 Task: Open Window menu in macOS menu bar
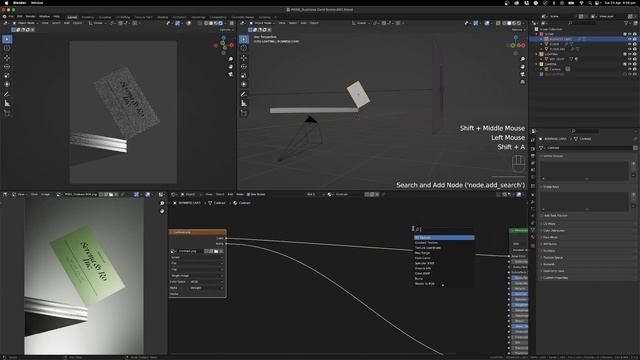37,3
